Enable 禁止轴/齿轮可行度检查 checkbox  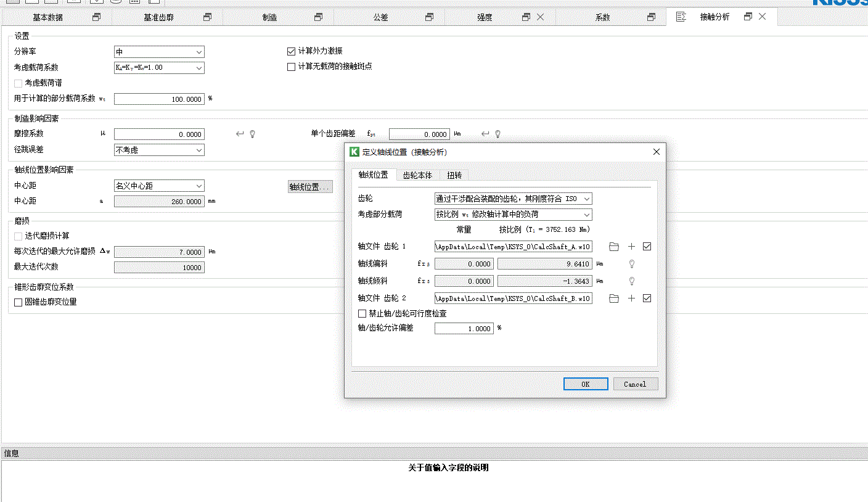pos(362,313)
